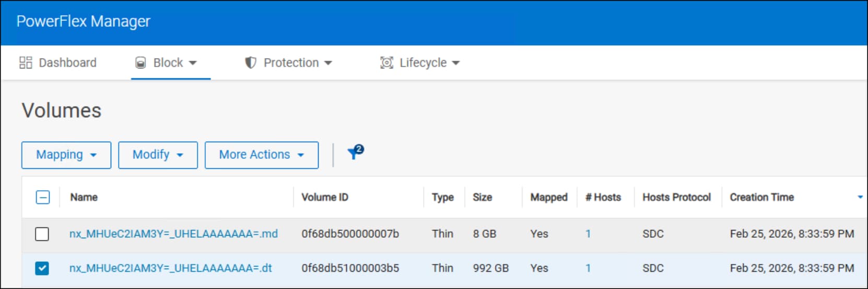Viewport: 868px width, 289px height.
Task: Sort by the Size column header
Action: coord(483,197)
